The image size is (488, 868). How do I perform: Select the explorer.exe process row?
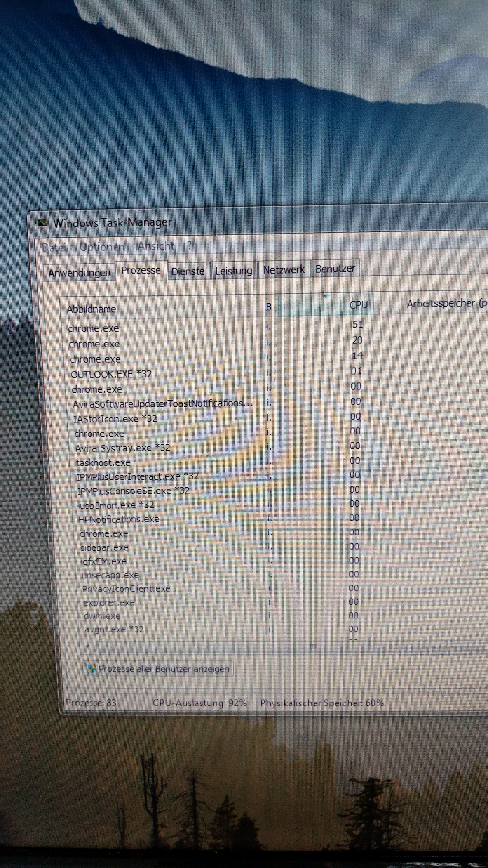[x=108, y=602]
